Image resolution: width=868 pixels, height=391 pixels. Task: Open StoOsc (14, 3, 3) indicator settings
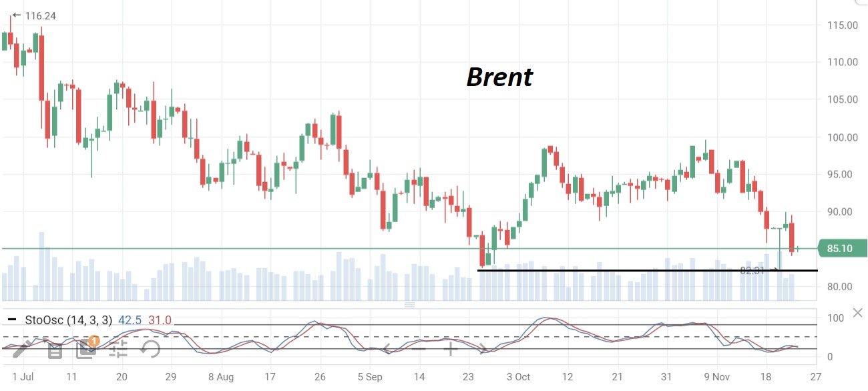click(68, 320)
